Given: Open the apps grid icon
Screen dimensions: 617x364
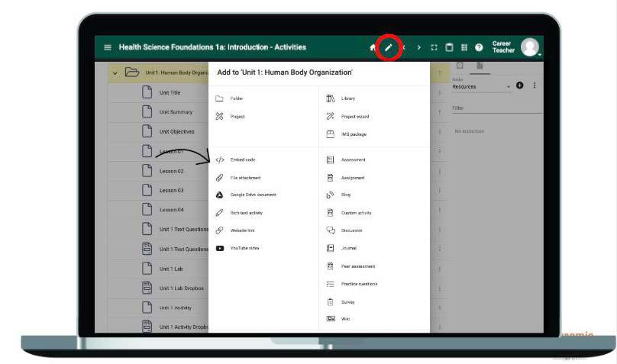Looking at the screenshot, I should pyautogui.click(x=464, y=47).
